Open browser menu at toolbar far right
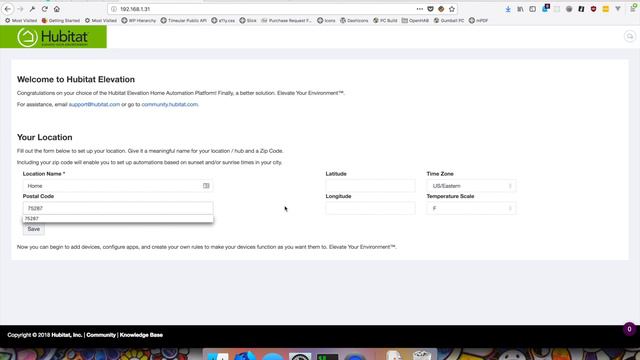Viewport: 640px width, 360px height. pos(633,8)
